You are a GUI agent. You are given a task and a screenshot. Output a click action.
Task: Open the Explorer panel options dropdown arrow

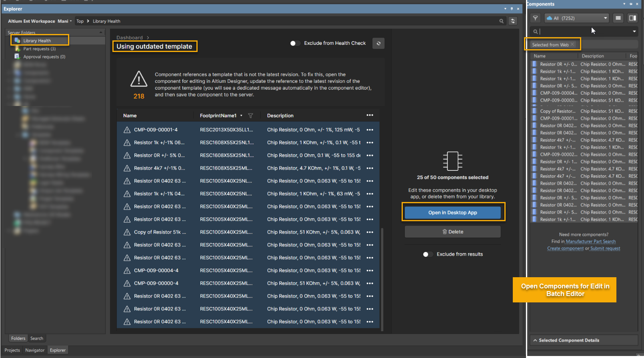(x=505, y=8)
